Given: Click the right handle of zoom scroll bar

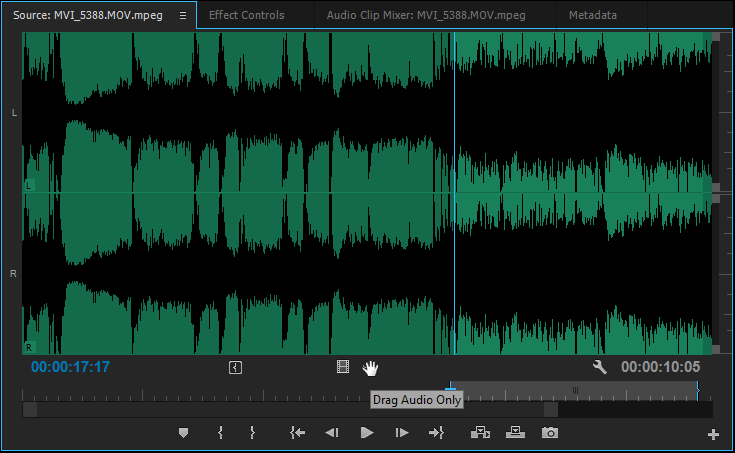Looking at the screenshot, I should (551, 409).
